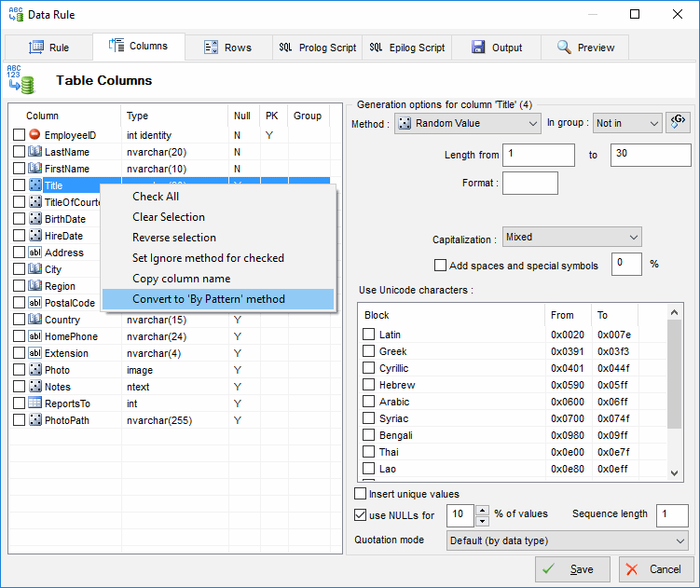
Task: Choose Check All from context menu
Action: pyautogui.click(x=218, y=197)
